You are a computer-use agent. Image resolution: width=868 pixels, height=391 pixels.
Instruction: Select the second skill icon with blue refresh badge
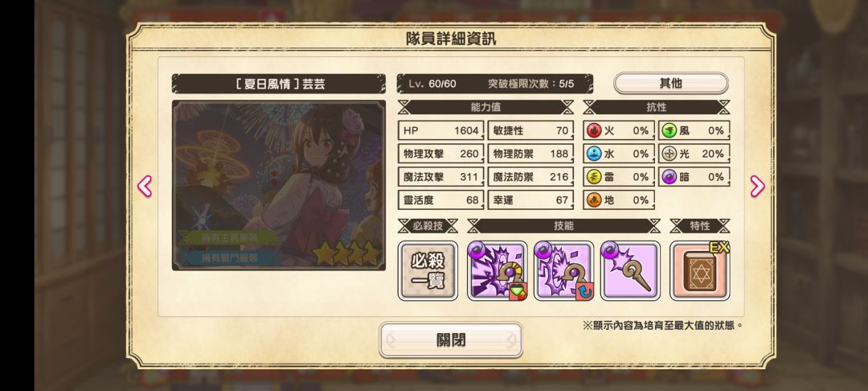(x=563, y=271)
